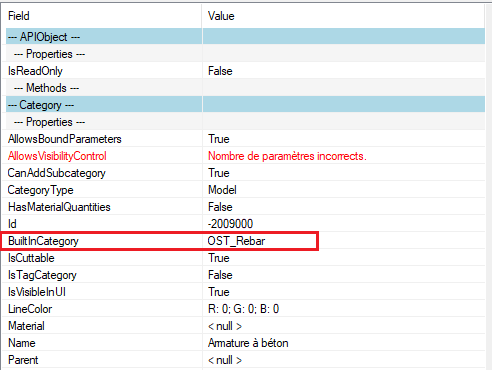Select the Material field
Screen dimensions: 494x374
coord(26,326)
